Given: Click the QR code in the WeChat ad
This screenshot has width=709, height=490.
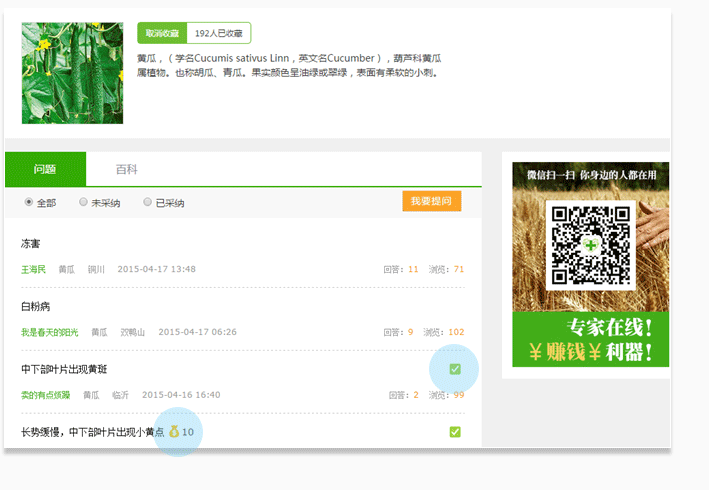Looking at the screenshot, I should tap(590, 244).
